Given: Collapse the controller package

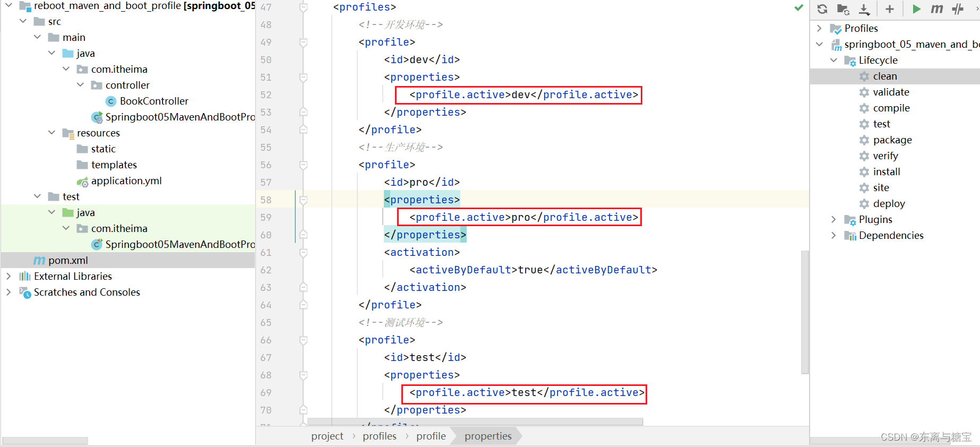Looking at the screenshot, I should tap(80, 85).
